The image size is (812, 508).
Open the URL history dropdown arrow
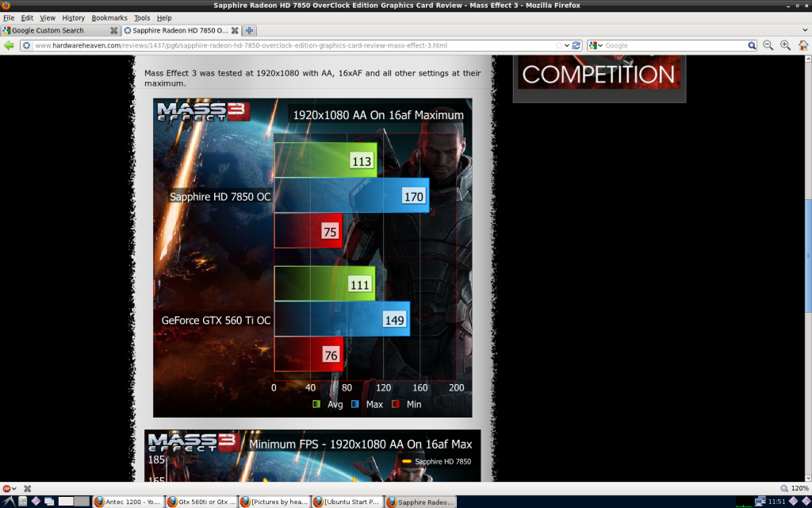(567, 45)
